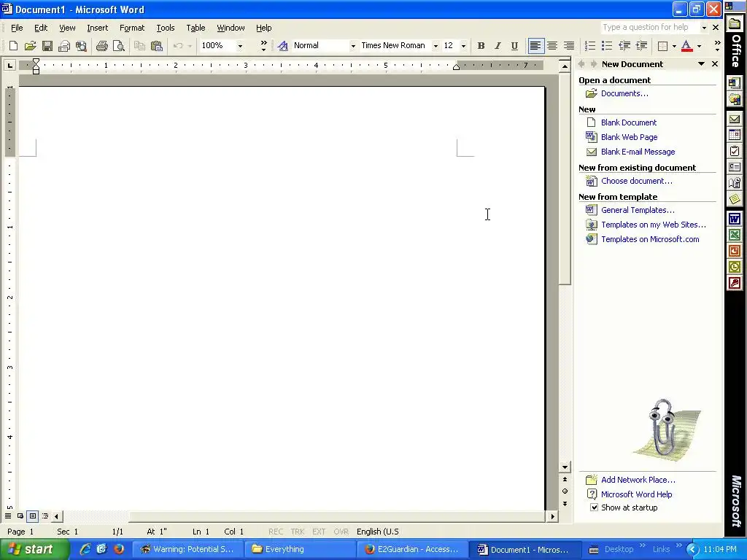Click Templates on Microsoft.com link
Screen dimensions: 747x560
[x=650, y=239]
